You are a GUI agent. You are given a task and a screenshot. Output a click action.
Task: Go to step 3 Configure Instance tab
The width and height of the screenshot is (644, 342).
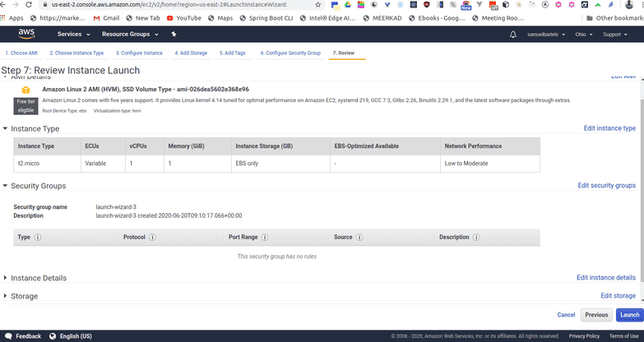point(139,53)
